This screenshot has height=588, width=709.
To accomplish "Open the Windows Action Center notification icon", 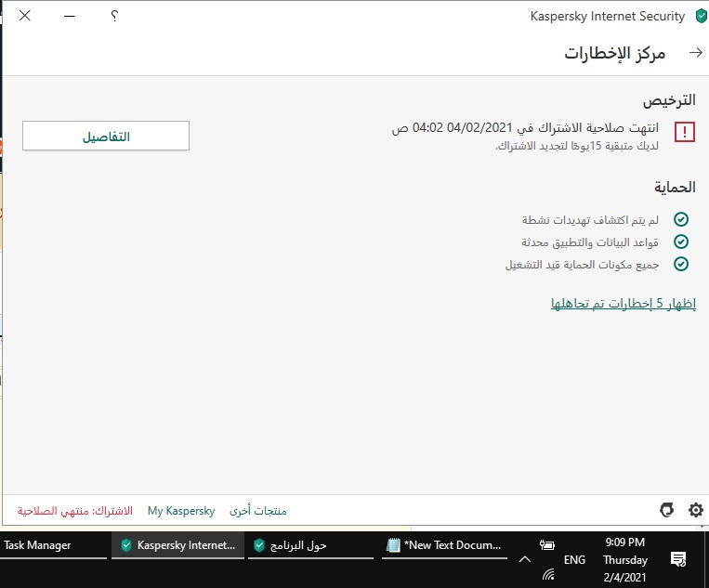I will [678, 559].
